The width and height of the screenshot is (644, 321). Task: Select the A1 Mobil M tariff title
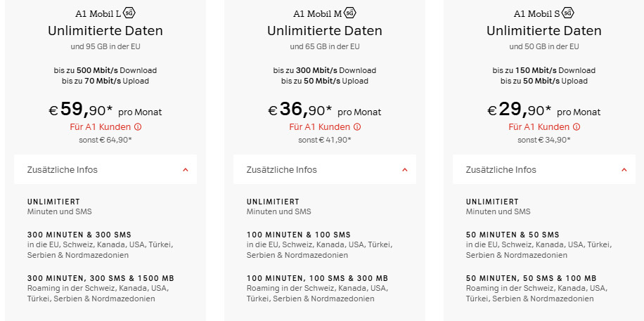[x=317, y=14]
